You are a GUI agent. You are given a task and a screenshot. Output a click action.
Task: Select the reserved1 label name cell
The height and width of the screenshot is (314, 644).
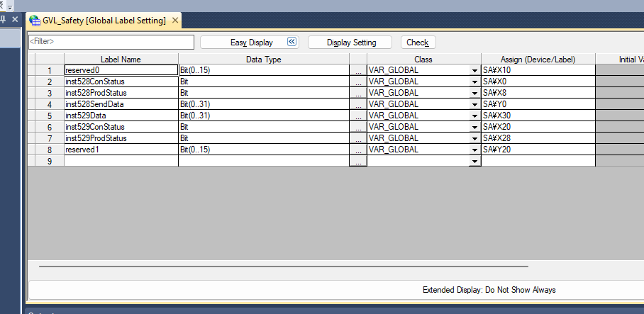click(x=121, y=150)
